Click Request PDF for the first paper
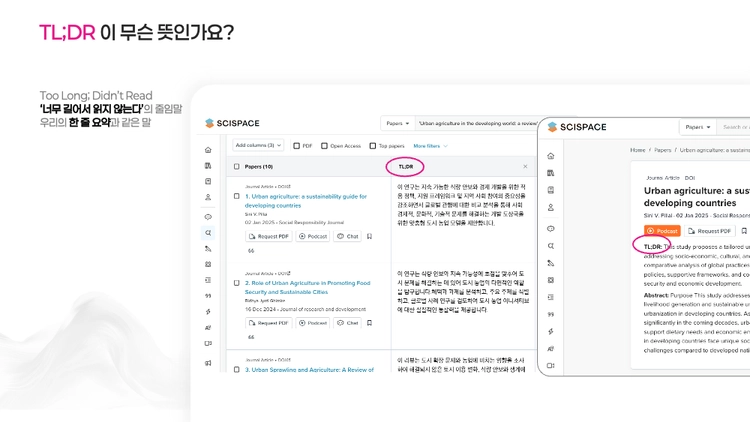The image size is (750, 422). (269, 236)
